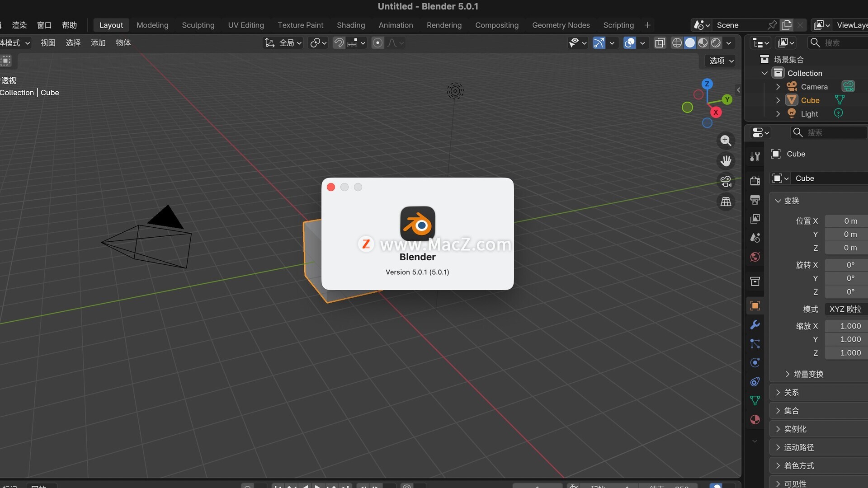Open the Render properties tab icon

755,181
